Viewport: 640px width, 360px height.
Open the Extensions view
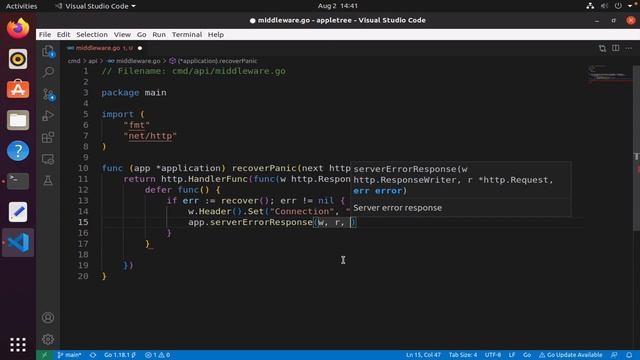[48, 137]
